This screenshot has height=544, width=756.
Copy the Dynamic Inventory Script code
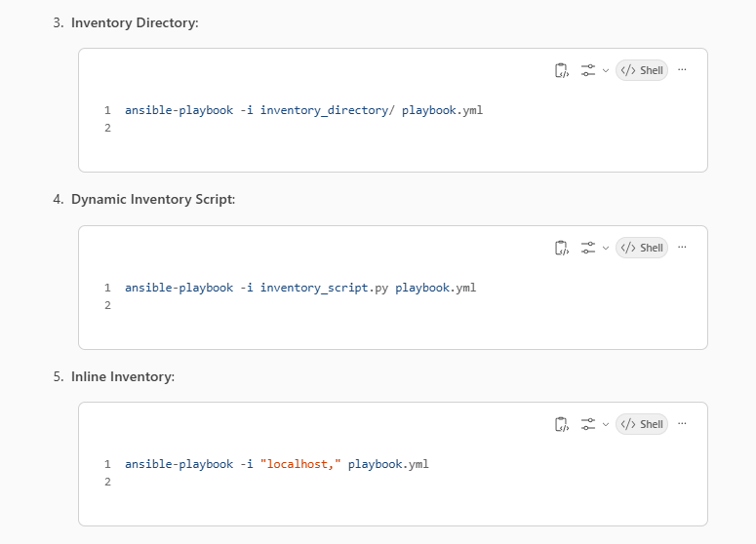tap(562, 248)
